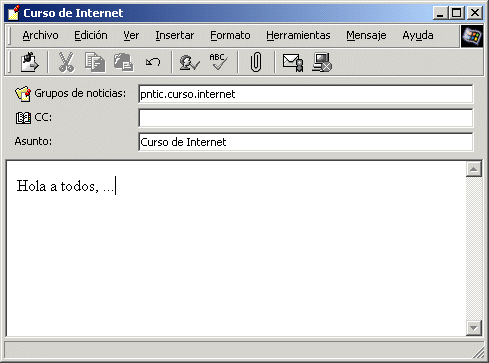Click the Windows logo in the menu bar corner
The height and width of the screenshot is (363, 489).
[472, 36]
